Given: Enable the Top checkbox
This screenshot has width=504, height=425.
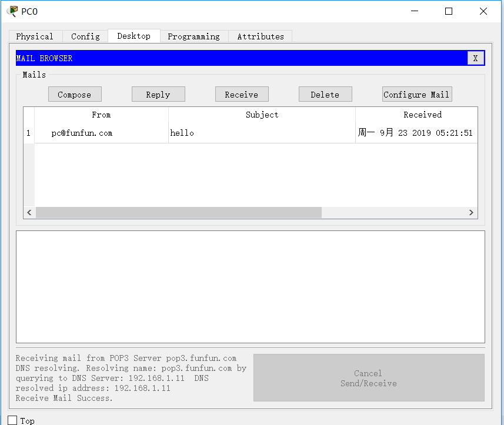Looking at the screenshot, I should tap(12, 420).
